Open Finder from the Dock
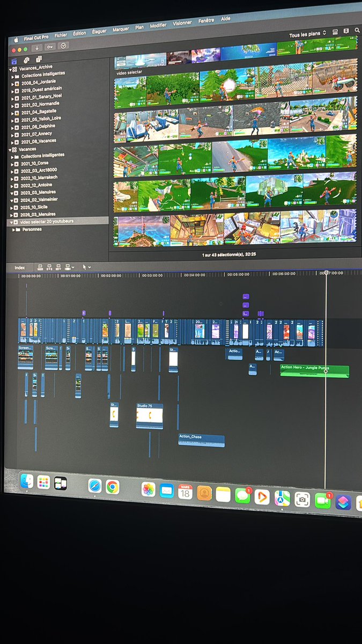 pos(27,481)
